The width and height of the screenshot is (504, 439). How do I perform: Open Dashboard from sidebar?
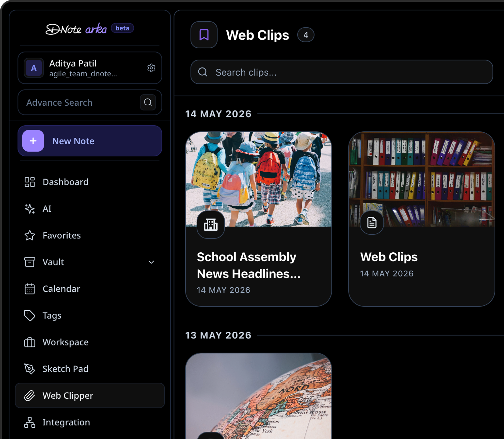90,182
